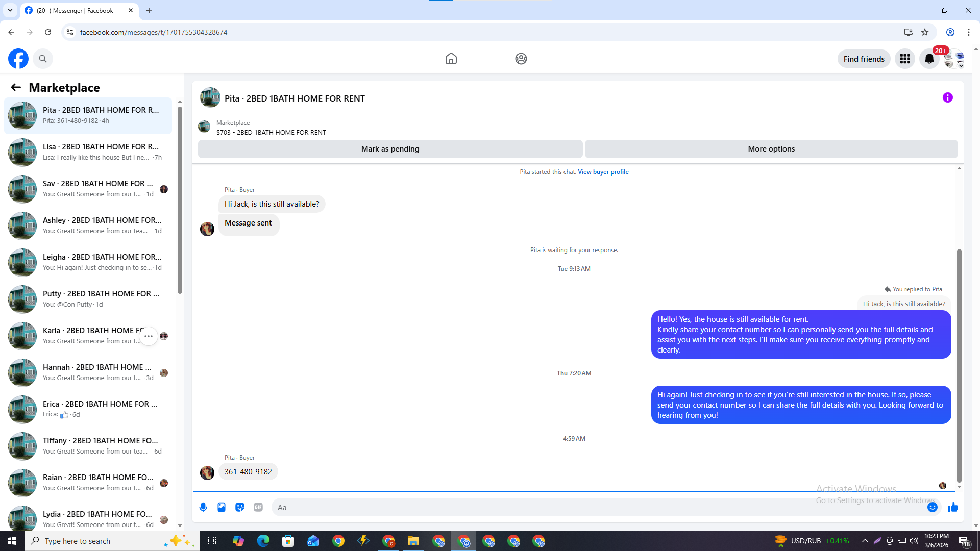This screenshot has width=980, height=551.
Task: Open the GIF picker icon
Action: click(258, 507)
